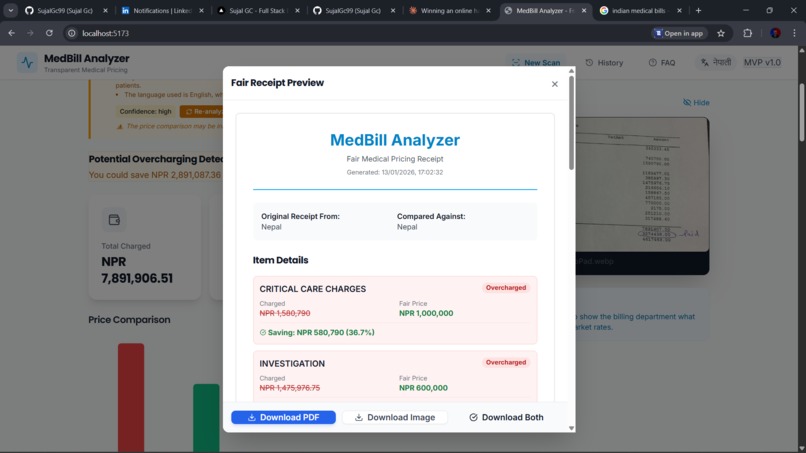Image resolution: width=806 pixels, height=453 pixels.
Task: Reload the current page
Action: coord(49,33)
